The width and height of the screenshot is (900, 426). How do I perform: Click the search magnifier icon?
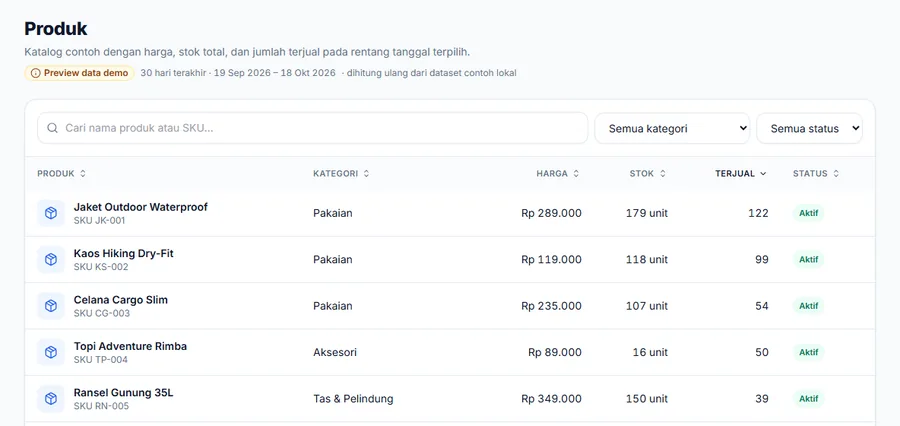52,128
